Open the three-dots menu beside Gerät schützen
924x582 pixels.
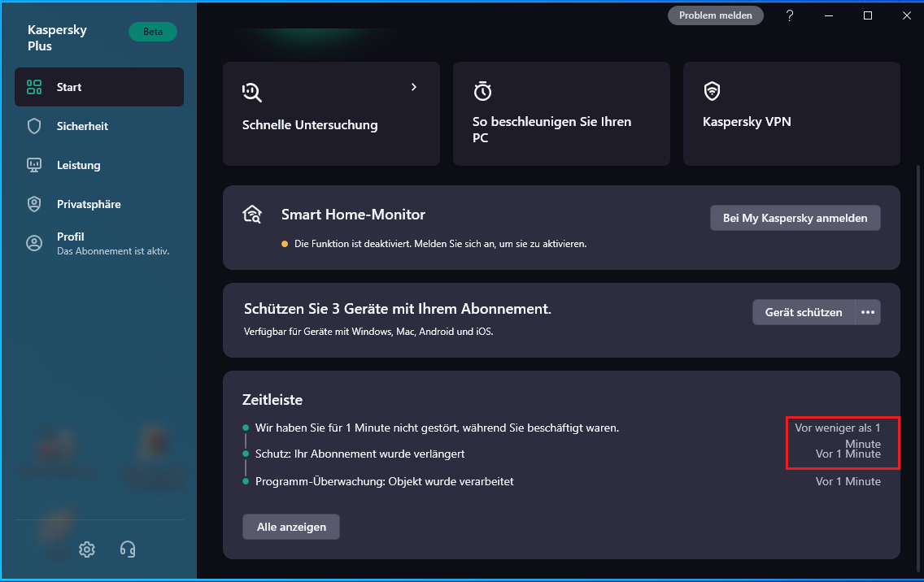click(x=868, y=312)
